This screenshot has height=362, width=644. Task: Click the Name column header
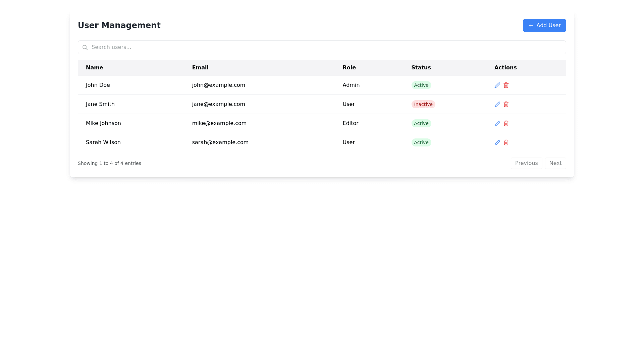pyautogui.click(x=94, y=68)
